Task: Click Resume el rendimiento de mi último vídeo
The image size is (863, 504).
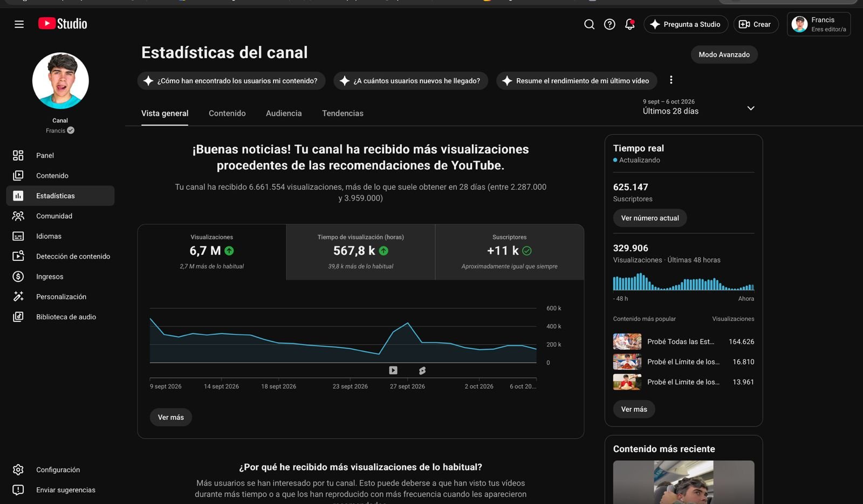Action: (577, 81)
